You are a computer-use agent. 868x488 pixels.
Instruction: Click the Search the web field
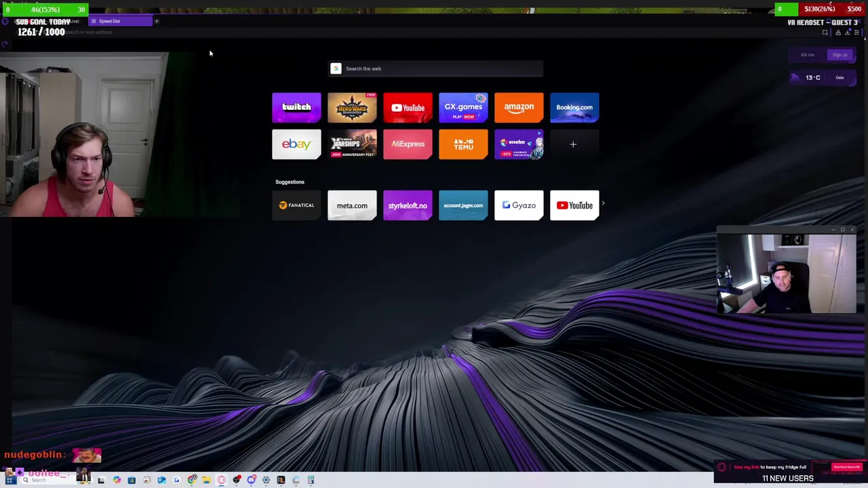click(435, 68)
